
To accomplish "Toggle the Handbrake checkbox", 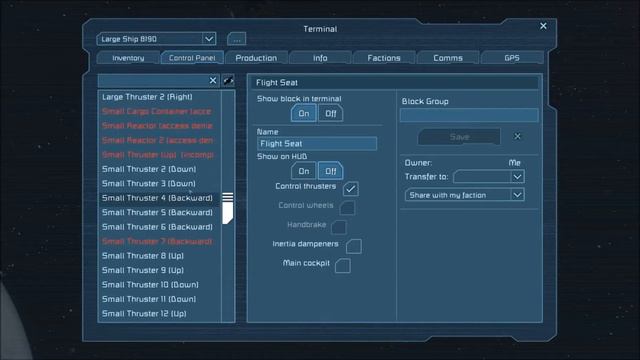I will click(x=339, y=227).
